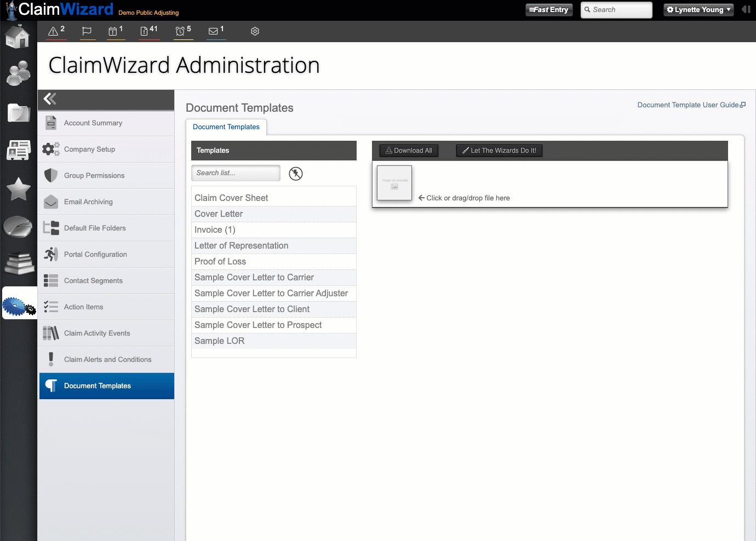Open the contacts people icon in sidebar
756x541 pixels.
[x=18, y=73]
